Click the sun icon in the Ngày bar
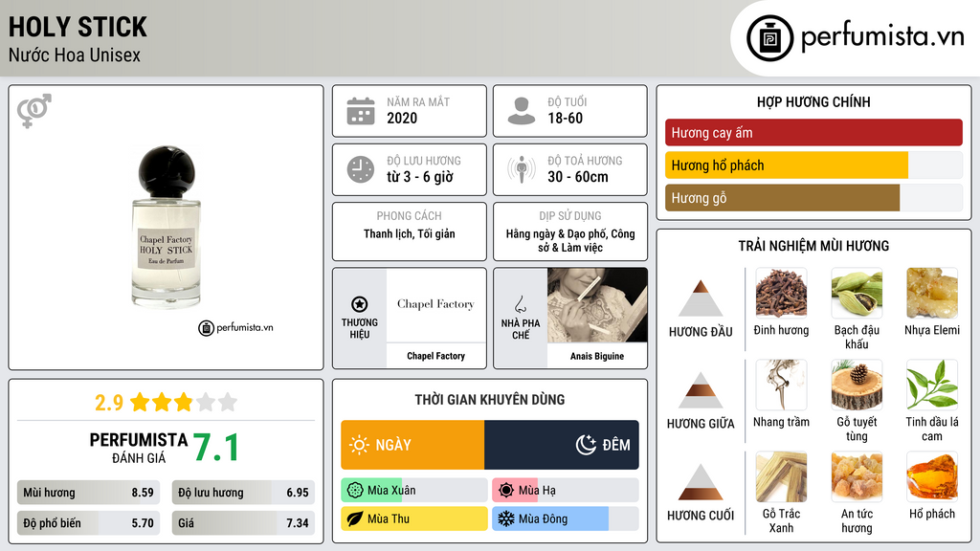 359,445
